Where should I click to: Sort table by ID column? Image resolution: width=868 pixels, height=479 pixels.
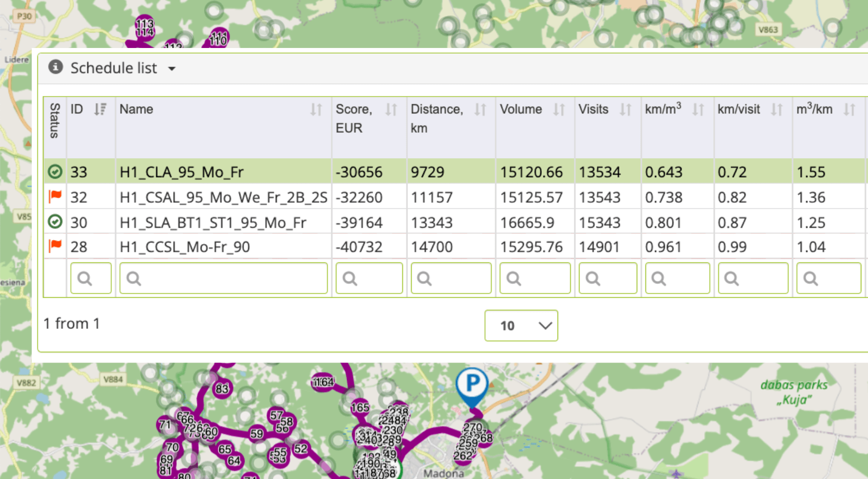point(101,109)
